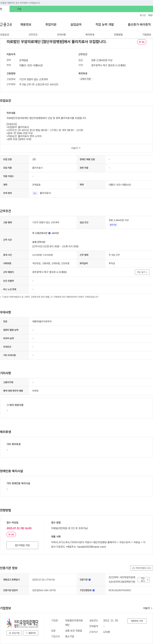This screenshot has width=153, height=644.
Task: Open the 채용정보 main menu
Action: pos(26,25)
